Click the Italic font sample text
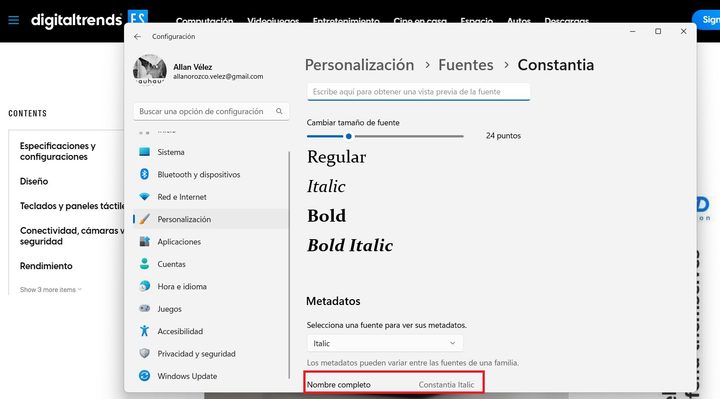The height and width of the screenshot is (399, 720). coord(326,186)
